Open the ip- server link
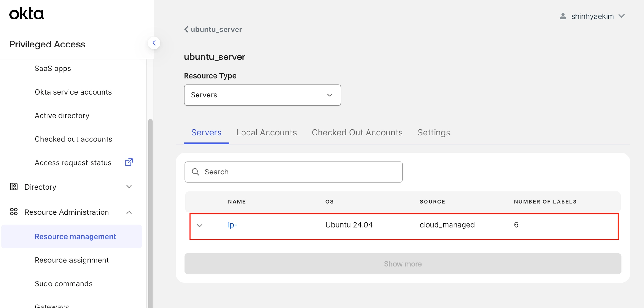This screenshot has width=644, height=308. [232, 225]
